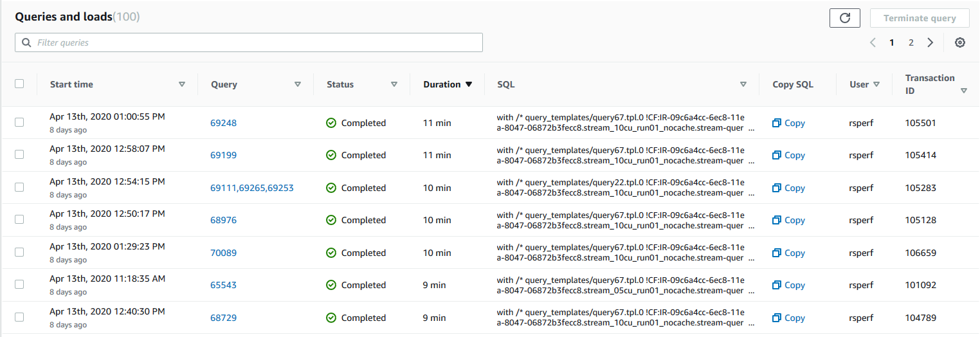
Task: Sort by Transaction ID column arrow
Action: (963, 91)
